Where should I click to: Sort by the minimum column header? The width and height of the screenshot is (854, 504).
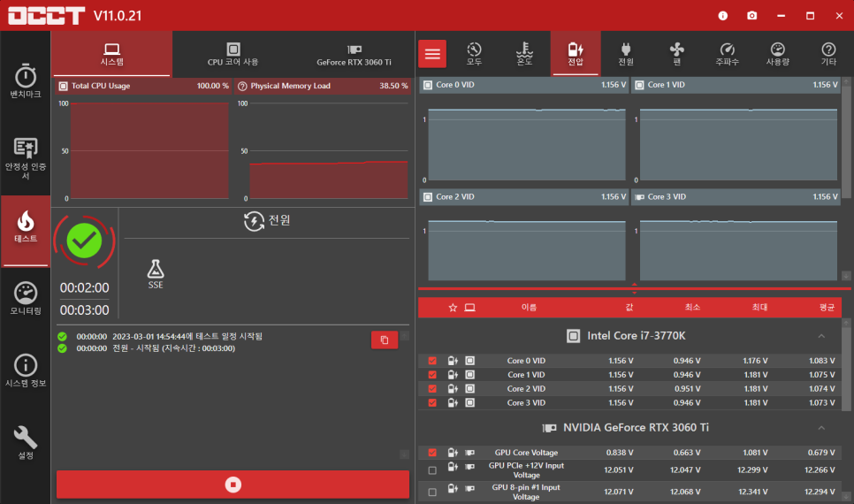point(692,308)
